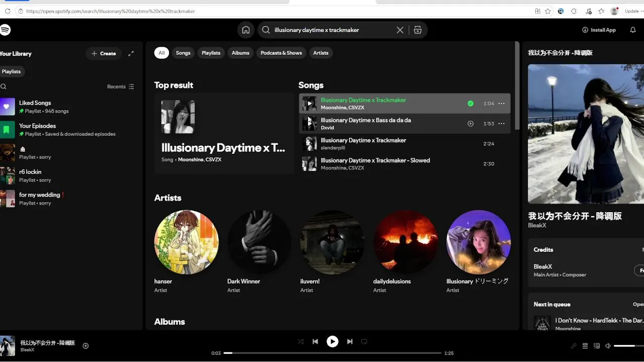This screenshot has height=362, width=644.
Task: Add current track to Liked Songs
Action: tap(86, 345)
